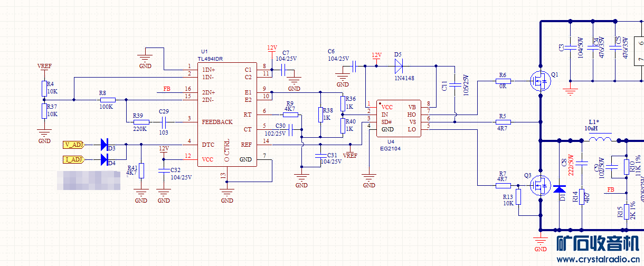Click the EG2104 part name text
Image resolution: width=644 pixels, height=266 pixels.
[x=391, y=149]
